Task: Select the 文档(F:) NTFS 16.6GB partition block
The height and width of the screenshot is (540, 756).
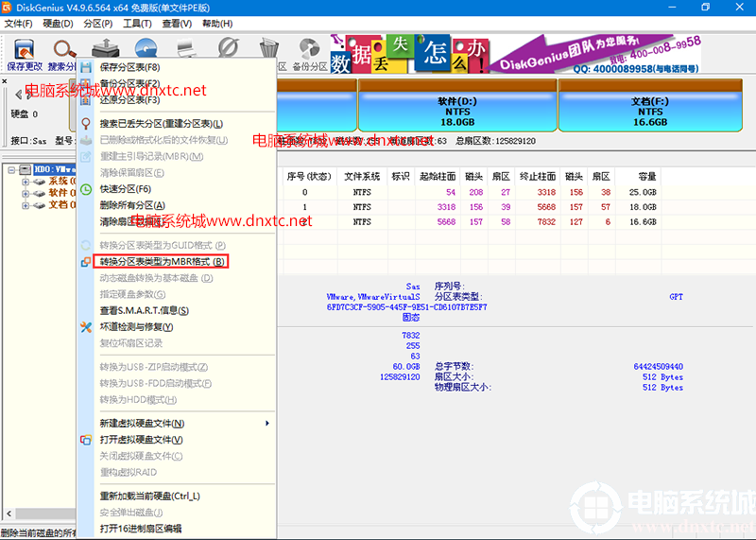Action: tap(650, 106)
